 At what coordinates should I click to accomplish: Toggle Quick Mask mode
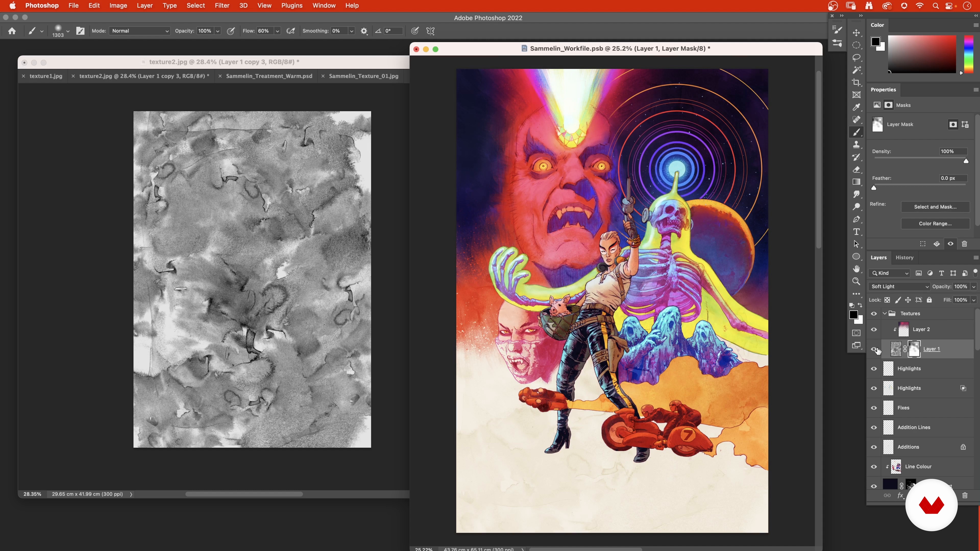(x=856, y=333)
